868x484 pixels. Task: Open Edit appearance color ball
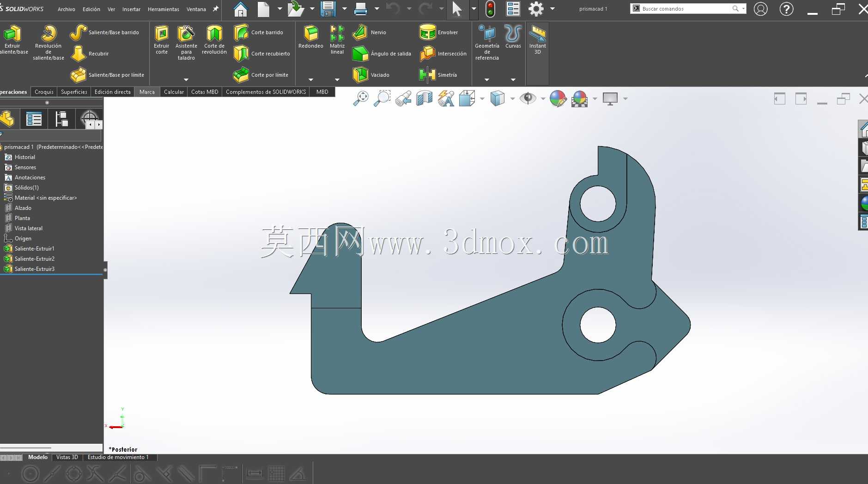tap(558, 98)
